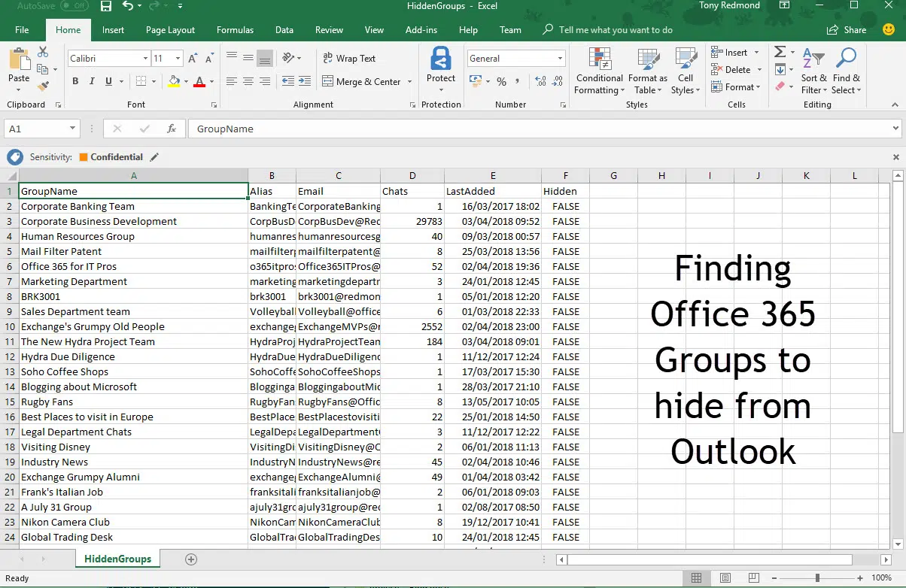Copy the selection using the Copy icon

coord(43,69)
